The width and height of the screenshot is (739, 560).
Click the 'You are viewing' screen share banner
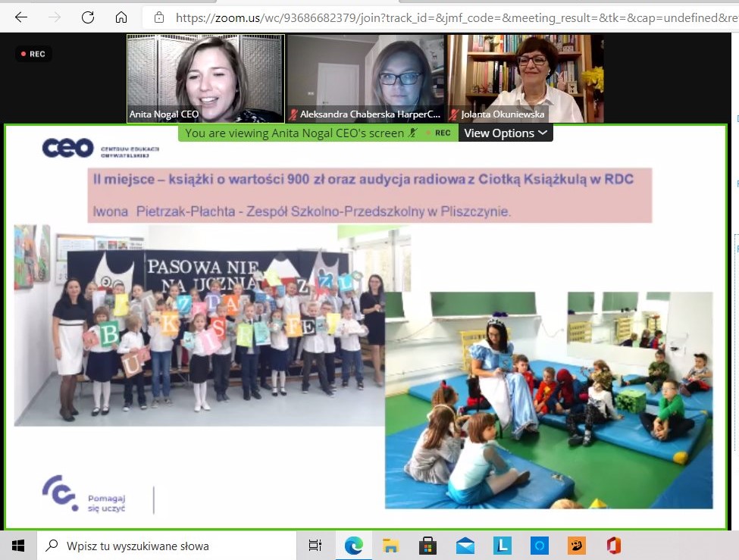click(x=294, y=133)
